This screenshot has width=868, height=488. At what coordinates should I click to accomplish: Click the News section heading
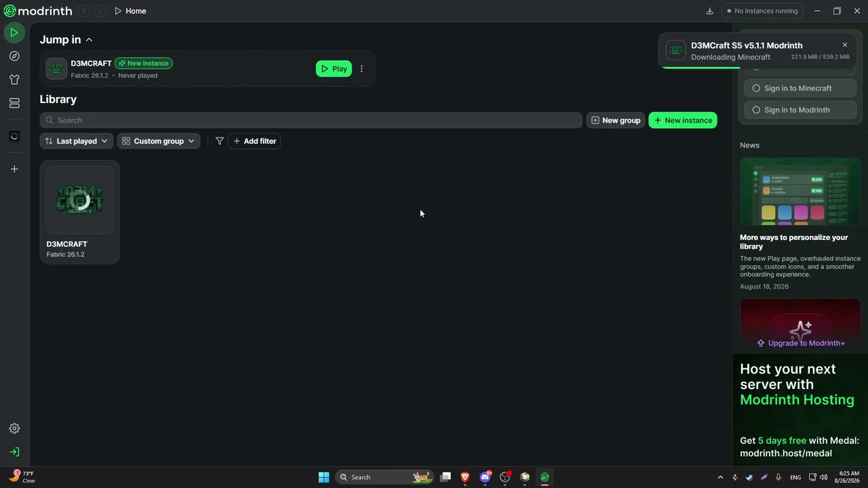tap(749, 145)
